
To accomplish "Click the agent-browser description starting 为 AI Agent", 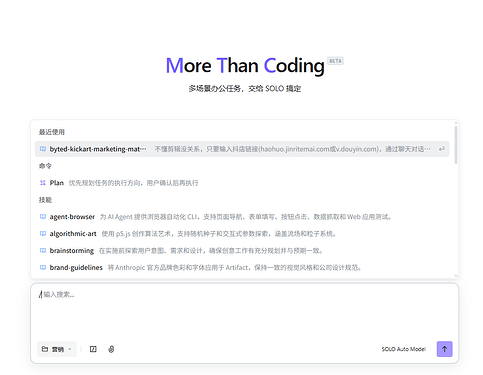I will point(246,217).
